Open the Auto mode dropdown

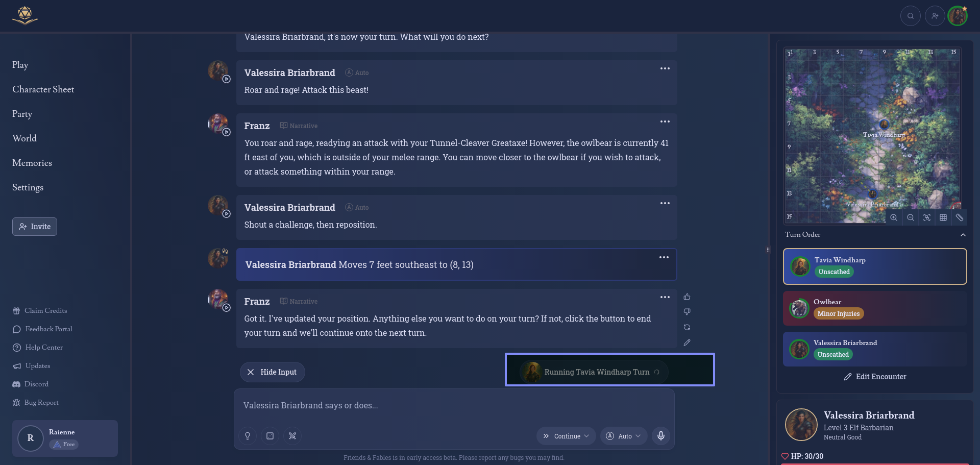[624, 436]
